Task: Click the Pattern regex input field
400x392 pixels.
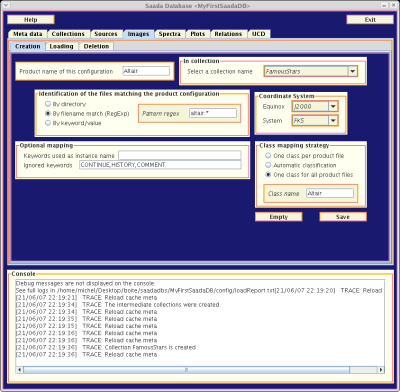Action: click(213, 113)
